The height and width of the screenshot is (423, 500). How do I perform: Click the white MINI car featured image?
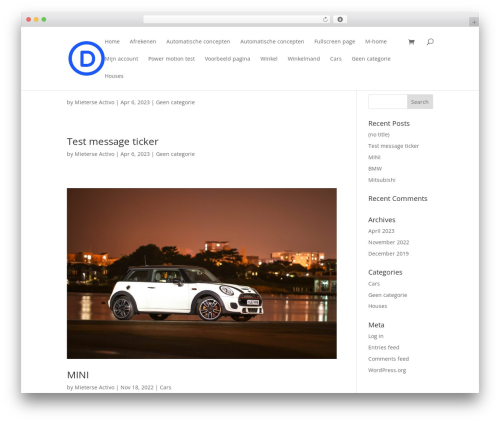(x=202, y=273)
